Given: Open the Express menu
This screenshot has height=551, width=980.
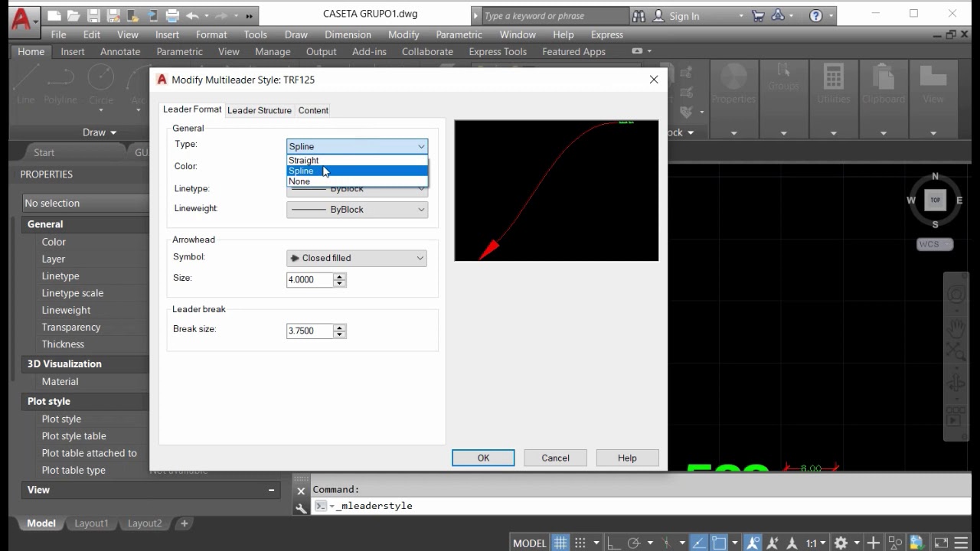Looking at the screenshot, I should (x=607, y=34).
